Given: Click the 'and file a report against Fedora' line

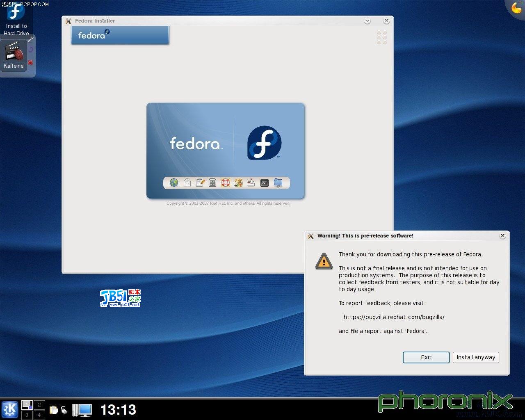Looking at the screenshot, I should pyautogui.click(x=383, y=331).
